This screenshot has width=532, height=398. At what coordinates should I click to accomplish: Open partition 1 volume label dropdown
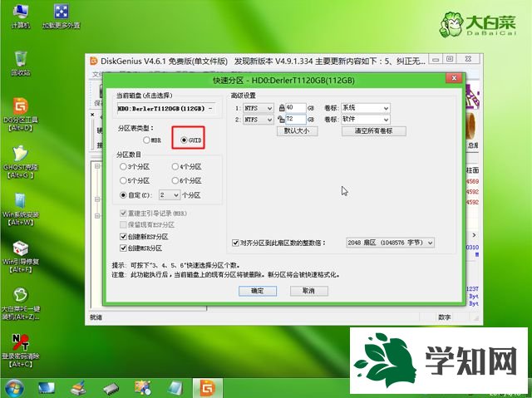pos(366,108)
